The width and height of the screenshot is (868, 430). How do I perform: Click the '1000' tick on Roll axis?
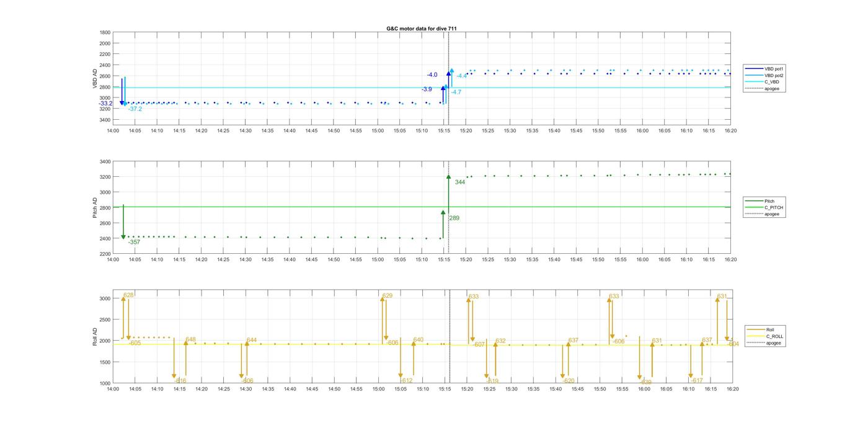pos(105,383)
